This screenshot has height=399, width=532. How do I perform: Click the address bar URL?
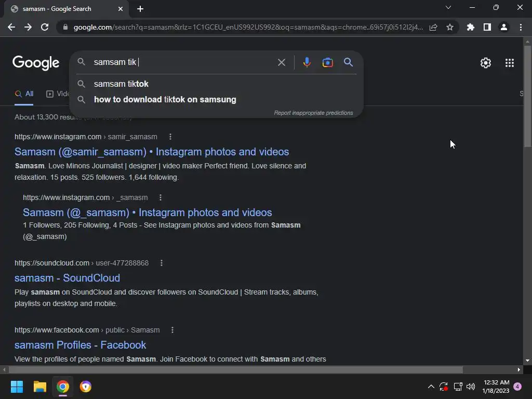pyautogui.click(x=248, y=27)
